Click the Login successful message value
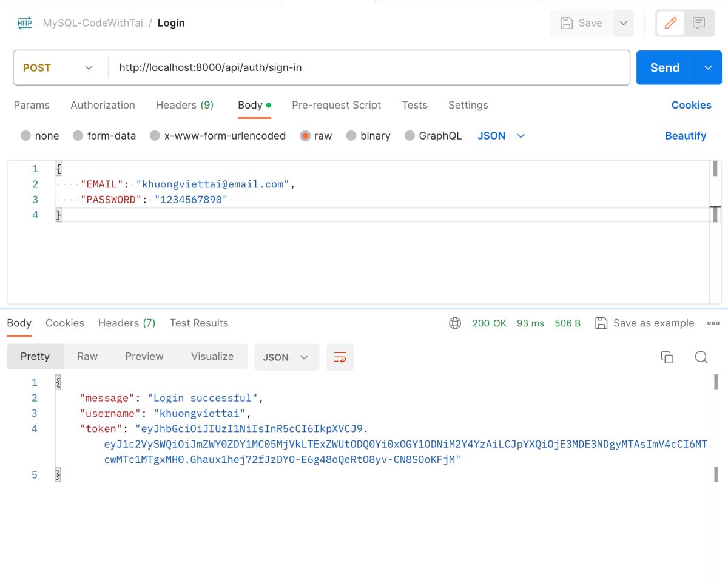The image size is (728, 583). point(203,398)
